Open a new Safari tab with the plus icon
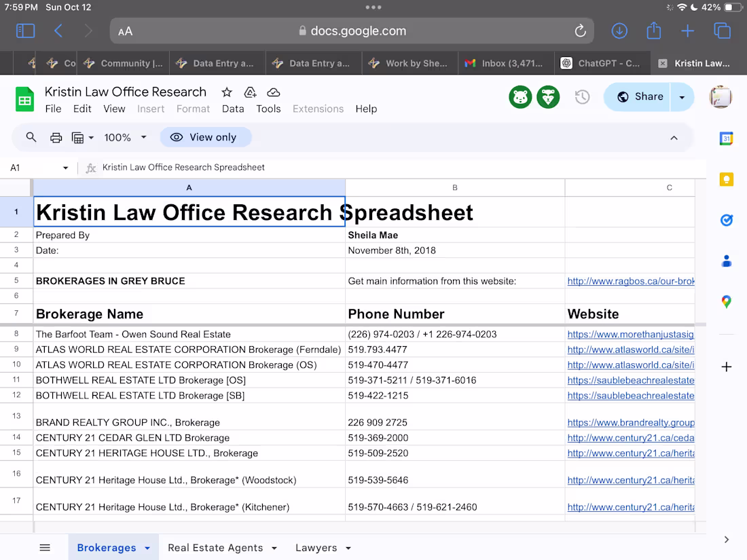The height and width of the screenshot is (560, 747). (687, 31)
